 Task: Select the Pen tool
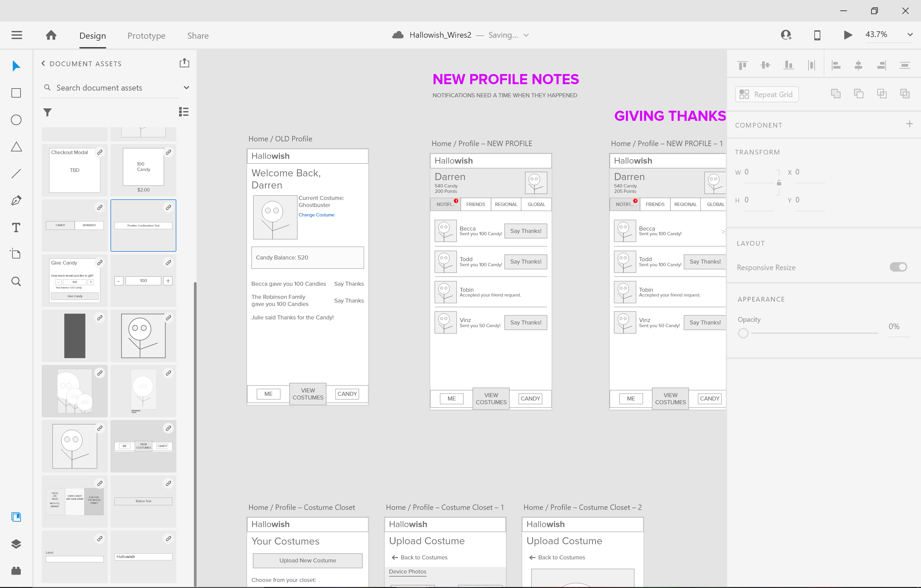(x=16, y=200)
